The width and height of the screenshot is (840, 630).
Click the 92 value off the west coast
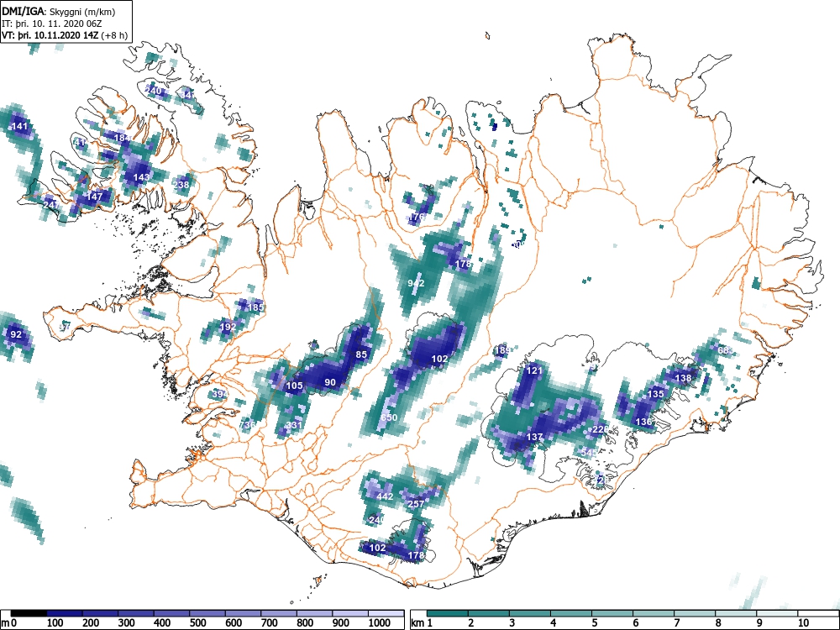coord(16,335)
